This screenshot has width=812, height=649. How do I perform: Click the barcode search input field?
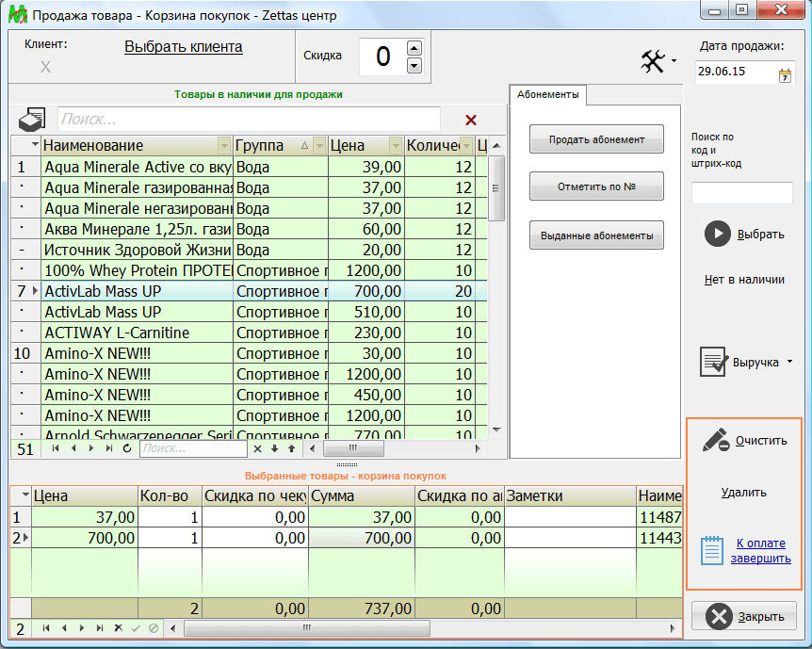click(741, 193)
